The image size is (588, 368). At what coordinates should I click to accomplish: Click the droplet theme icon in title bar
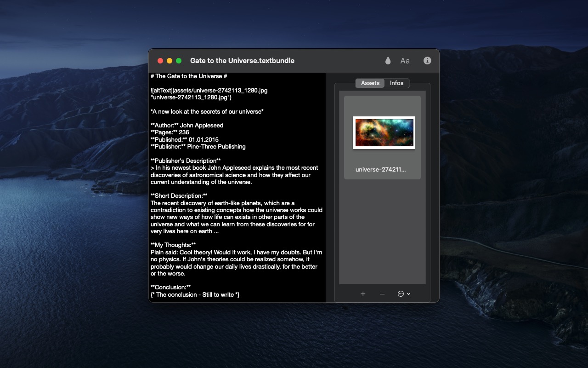[x=388, y=61]
